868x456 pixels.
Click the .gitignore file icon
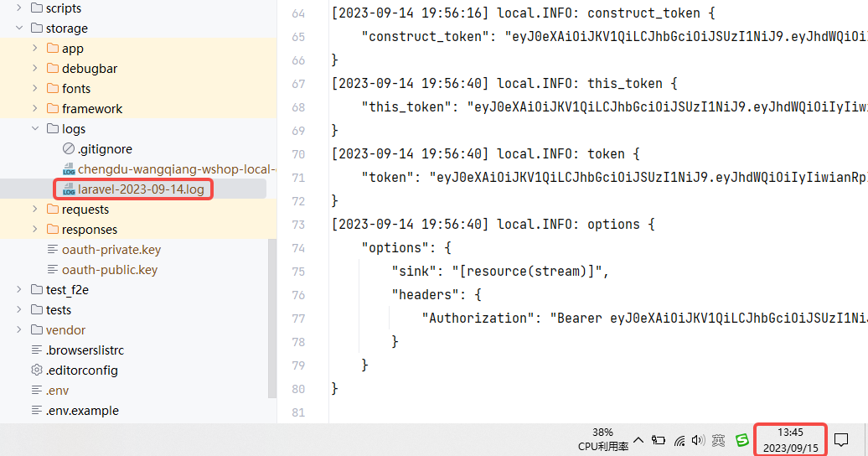(69, 148)
